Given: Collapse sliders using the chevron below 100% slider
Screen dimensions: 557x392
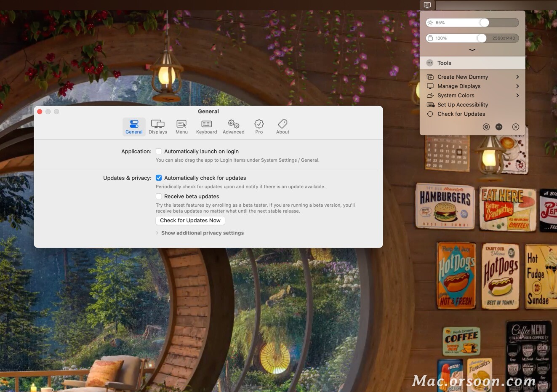Looking at the screenshot, I should 472,49.
